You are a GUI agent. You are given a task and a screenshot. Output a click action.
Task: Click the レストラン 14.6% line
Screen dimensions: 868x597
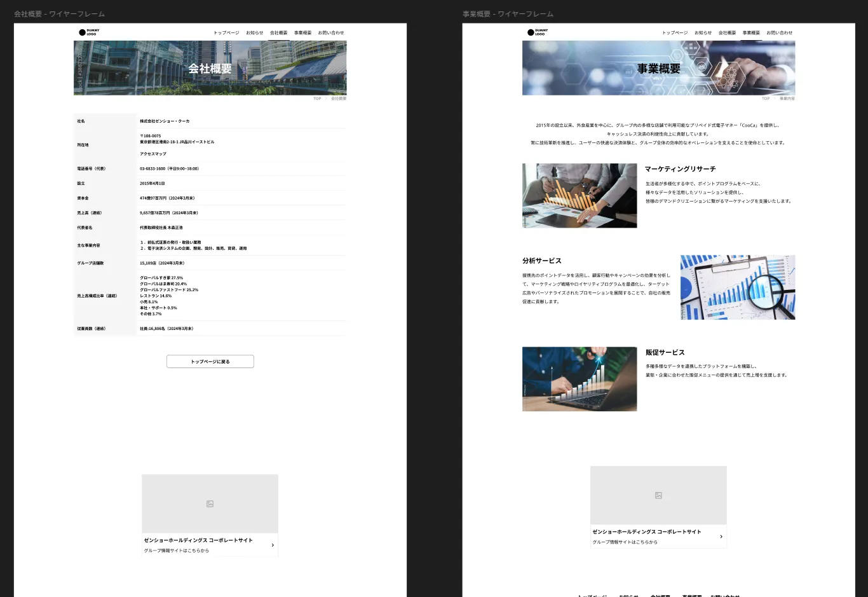coord(156,296)
